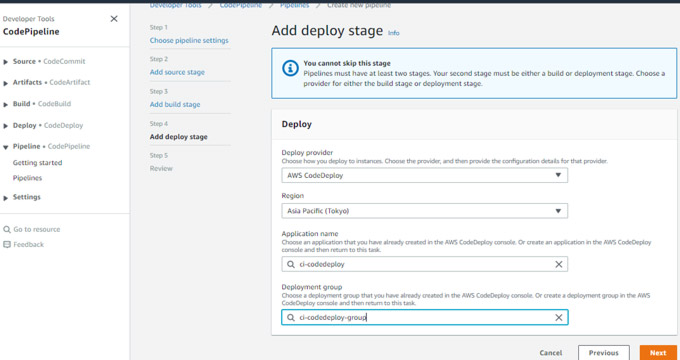Viewport: 680px width, 360px height.
Task: Click the Add deploy stage step label
Action: [x=179, y=137]
